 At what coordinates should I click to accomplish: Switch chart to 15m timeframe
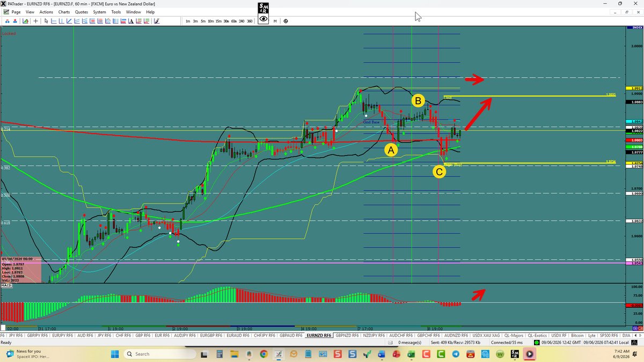click(x=218, y=21)
